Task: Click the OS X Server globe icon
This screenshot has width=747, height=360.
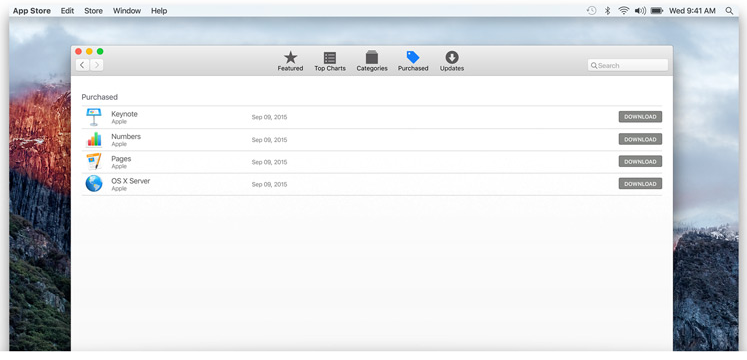Action: 94,183
